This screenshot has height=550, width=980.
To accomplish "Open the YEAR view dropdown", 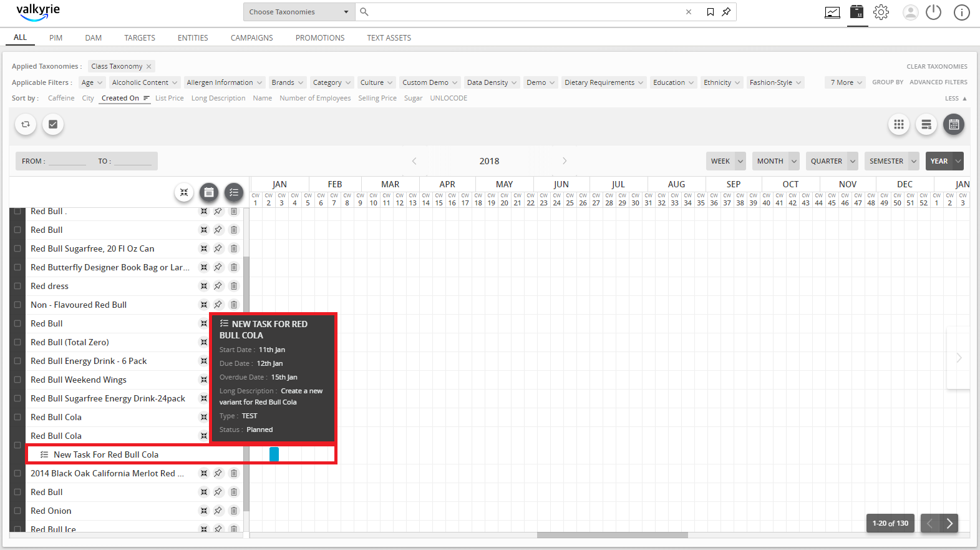I will [944, 161].
